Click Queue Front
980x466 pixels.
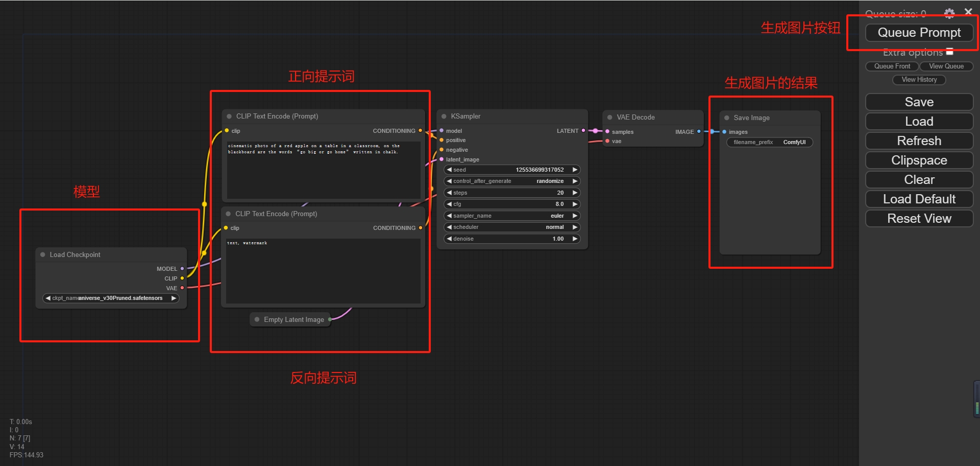coord(892,66)
